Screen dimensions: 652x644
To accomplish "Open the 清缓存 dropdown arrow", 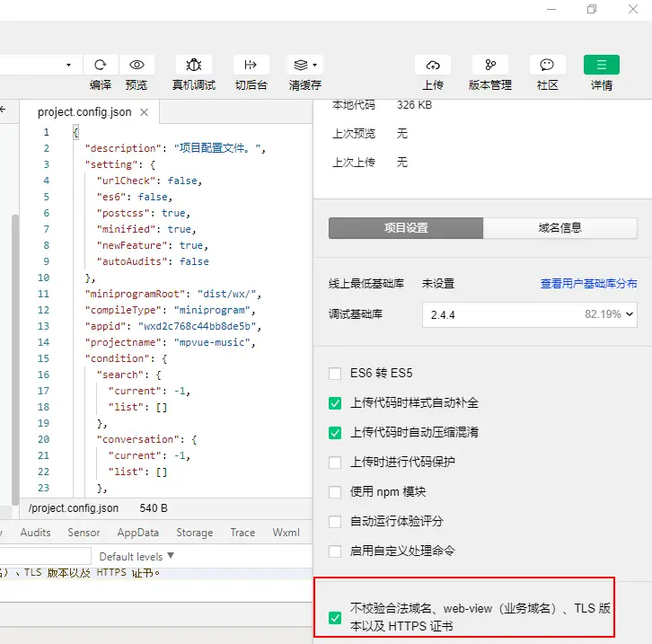I will (314, 65).
